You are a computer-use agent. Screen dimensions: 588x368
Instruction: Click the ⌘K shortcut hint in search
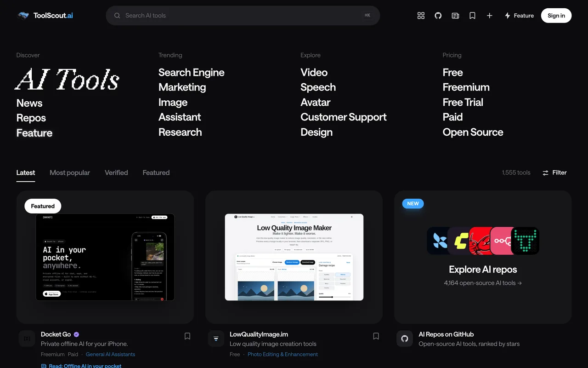[x=367, y=15]
